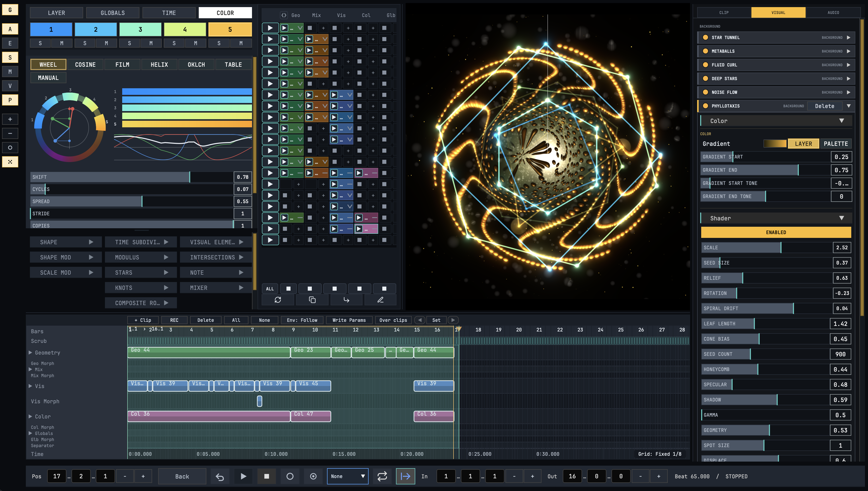Collapse the Phyllotaxis background entry

[848, 106]
